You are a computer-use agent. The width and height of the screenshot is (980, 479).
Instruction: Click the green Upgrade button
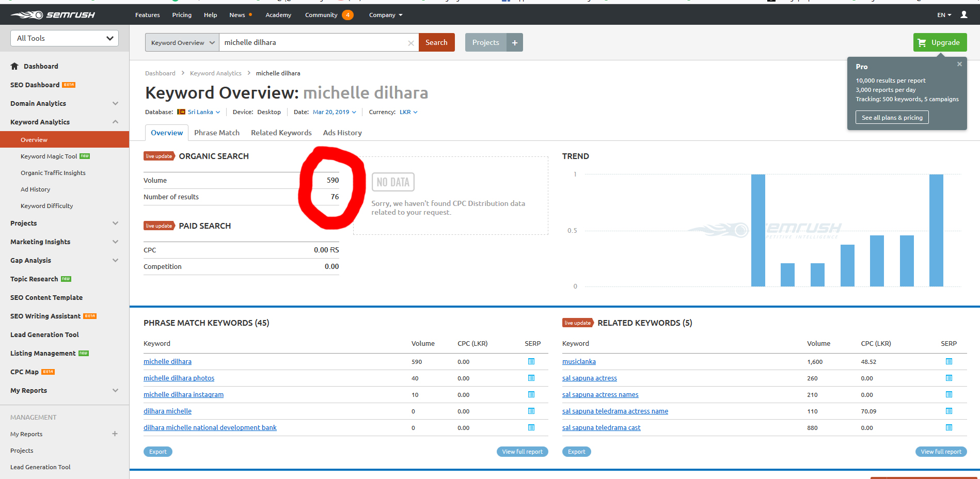point(940,43)
